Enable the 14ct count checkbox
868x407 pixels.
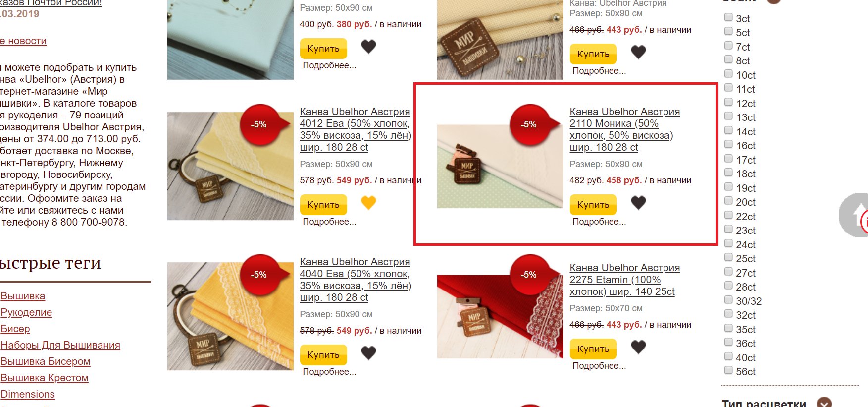pyautogui.click(x=728, y=130)
